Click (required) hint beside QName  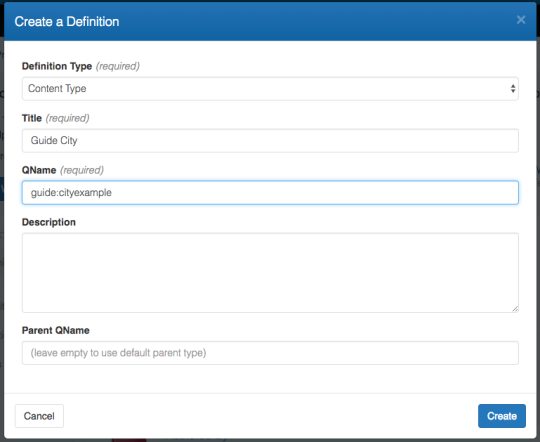click(82, 170)
